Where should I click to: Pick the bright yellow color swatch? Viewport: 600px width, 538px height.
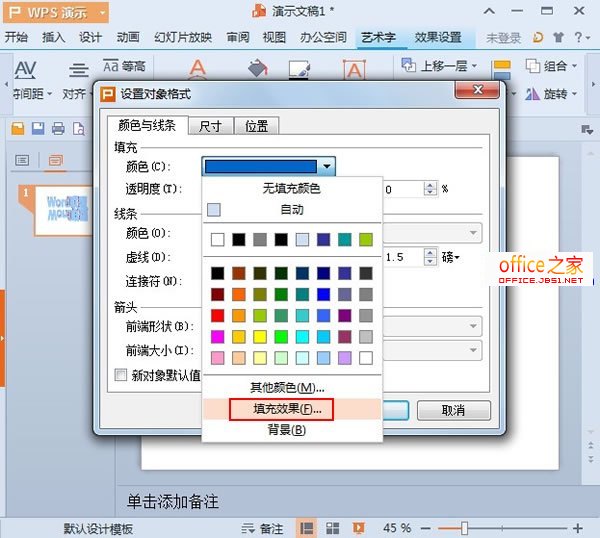tap(260, 337)
